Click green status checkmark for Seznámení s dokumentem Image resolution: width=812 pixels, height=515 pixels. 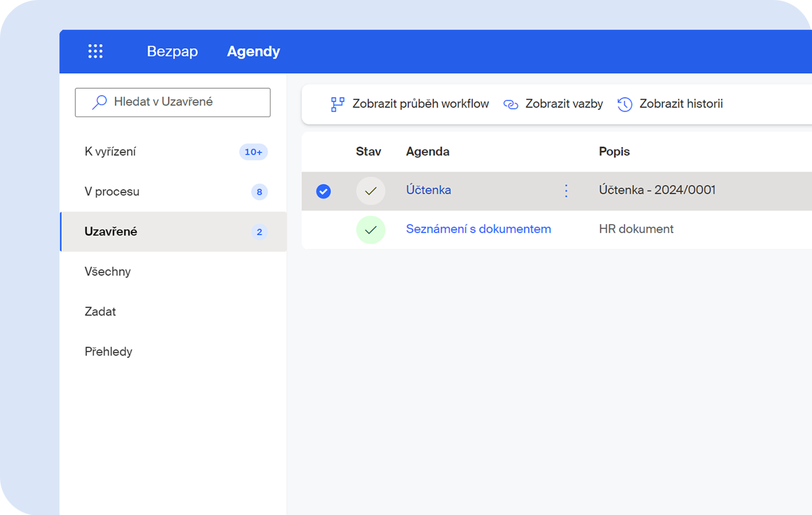tap(371, 230)
